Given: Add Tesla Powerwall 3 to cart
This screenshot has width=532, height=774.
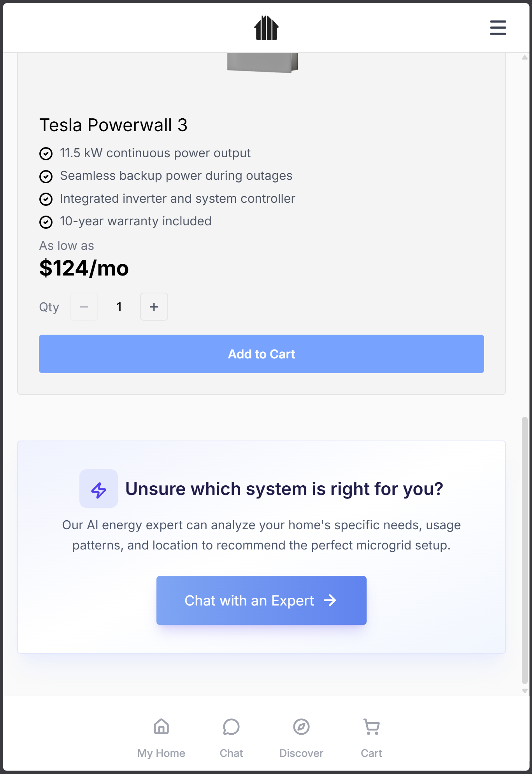Looking at the screenshot, I should coord(262,354).
